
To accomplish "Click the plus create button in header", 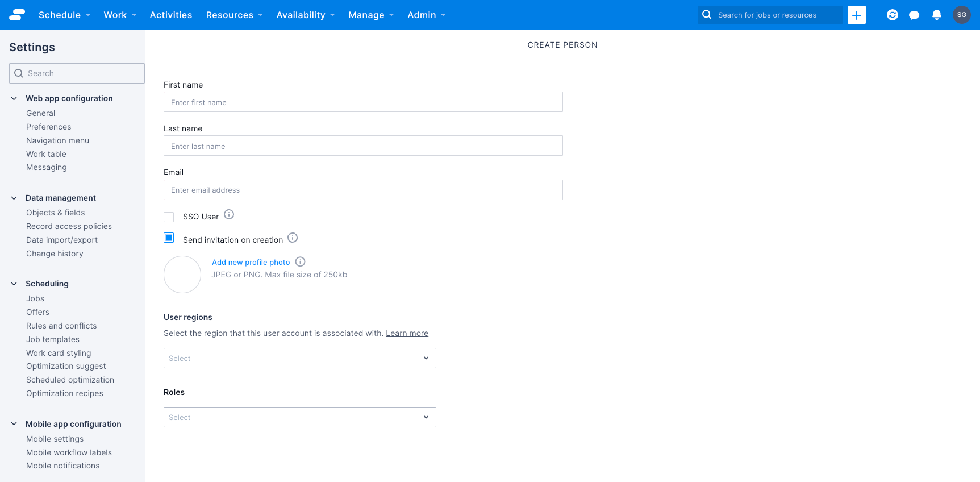I will coord(857,15).
